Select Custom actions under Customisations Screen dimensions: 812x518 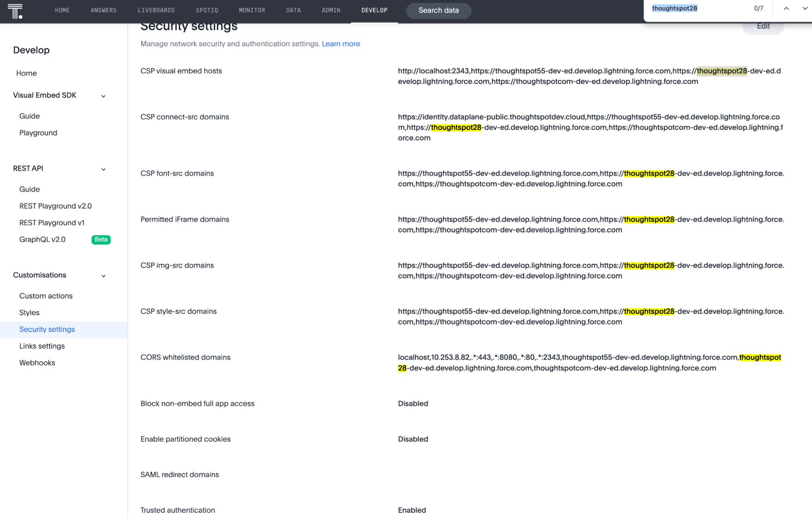(x=46, y=296)
